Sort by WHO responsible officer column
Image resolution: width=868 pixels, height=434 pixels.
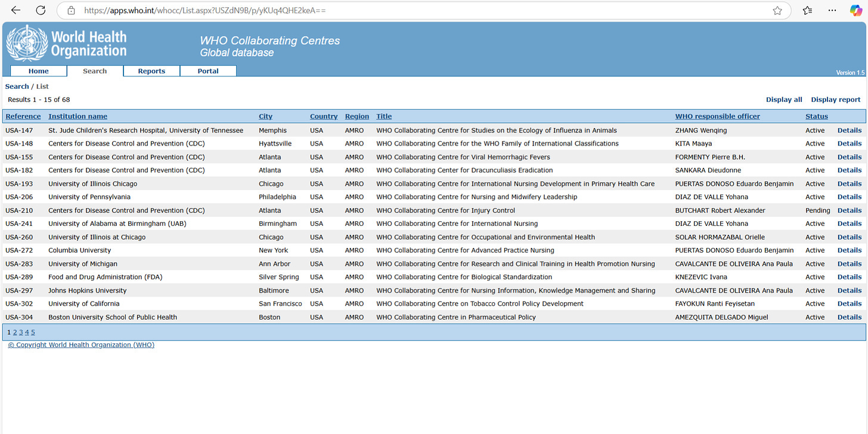(718, 116)
